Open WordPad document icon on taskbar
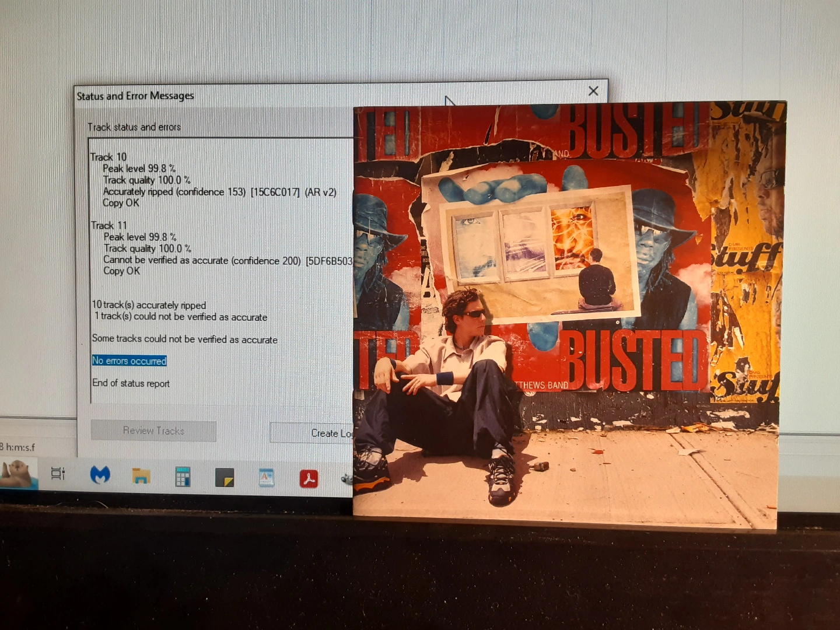840x630 pixels. click(267, 478)
